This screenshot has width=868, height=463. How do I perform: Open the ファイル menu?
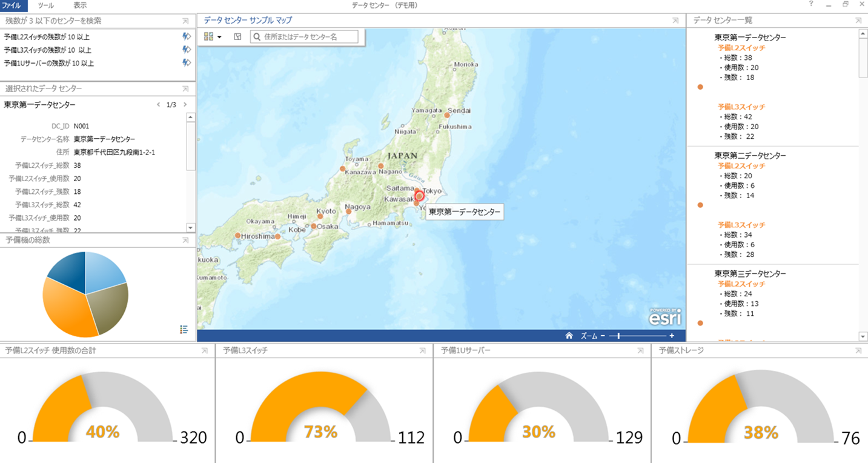13,5
